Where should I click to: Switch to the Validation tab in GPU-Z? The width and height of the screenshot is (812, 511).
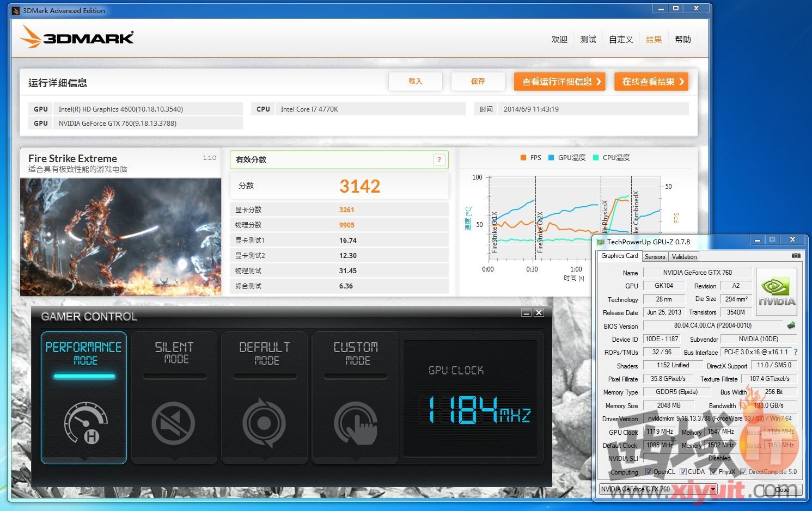pyautogui.click(x=684, y=257)
